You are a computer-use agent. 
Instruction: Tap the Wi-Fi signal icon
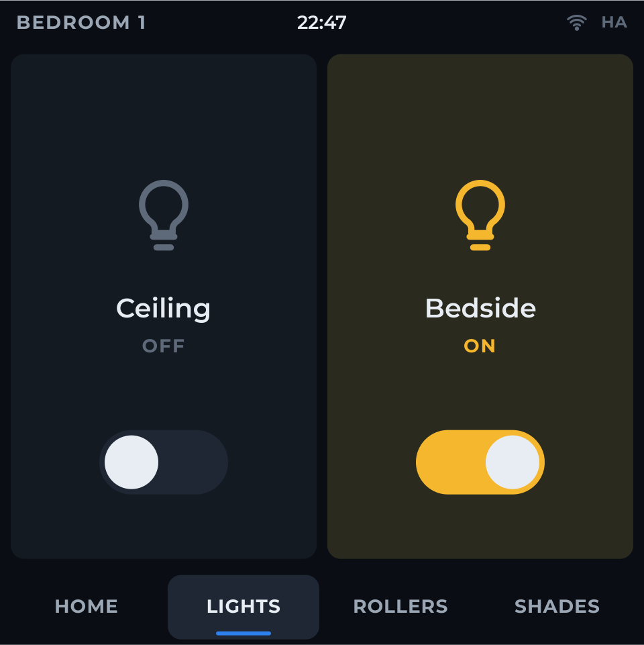[x=576, y=23]
